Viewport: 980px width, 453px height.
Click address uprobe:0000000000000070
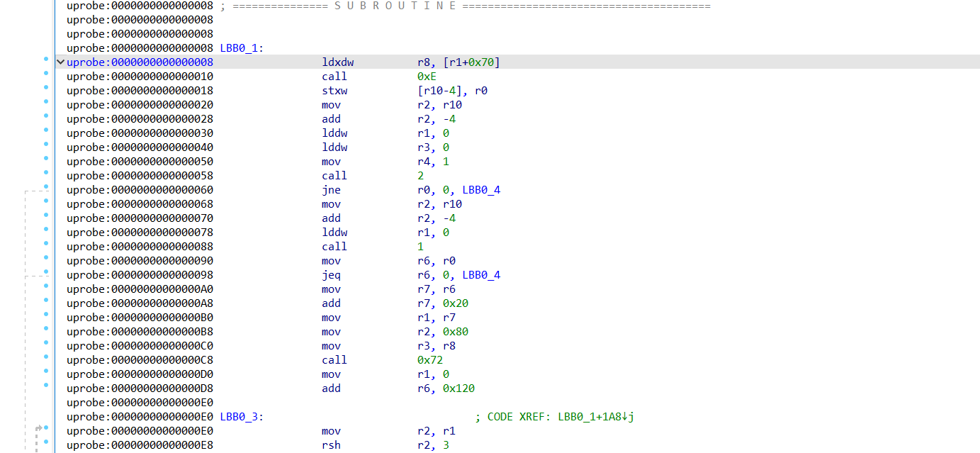point(140,218)
